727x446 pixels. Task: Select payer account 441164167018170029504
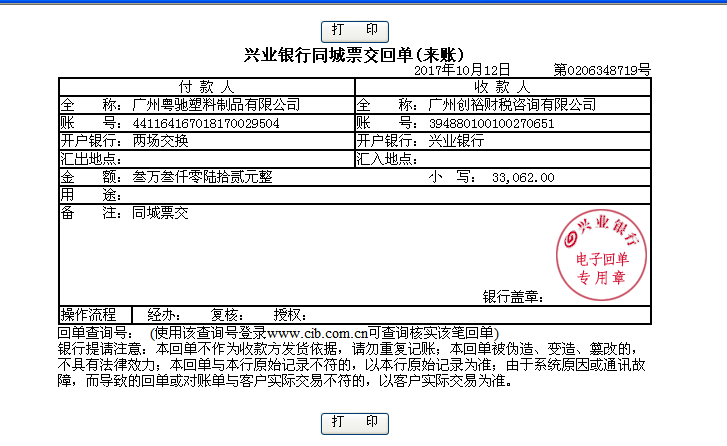(x=206, y=123)
